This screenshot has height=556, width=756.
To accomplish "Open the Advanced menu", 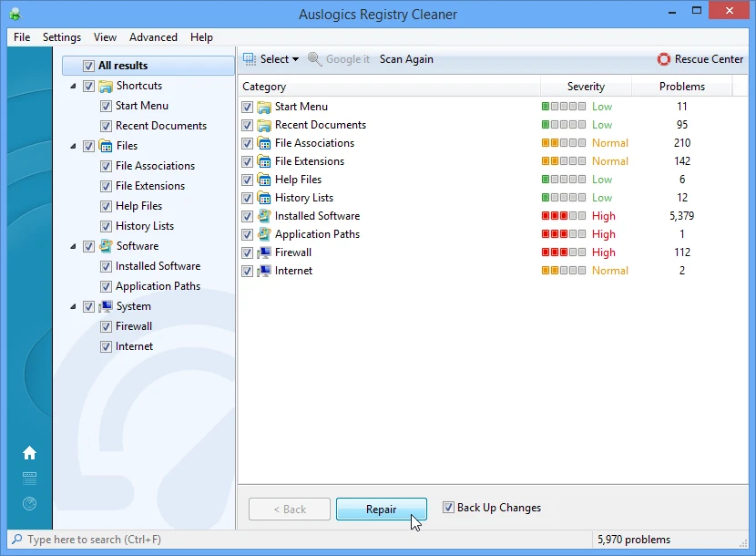I will (x=153, y=37).
